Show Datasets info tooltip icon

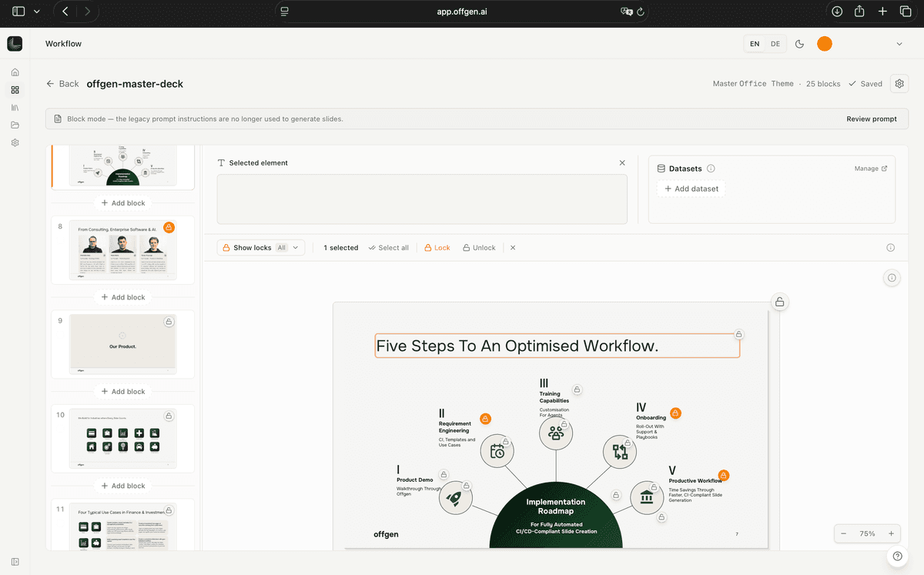(x=711, y=169)
